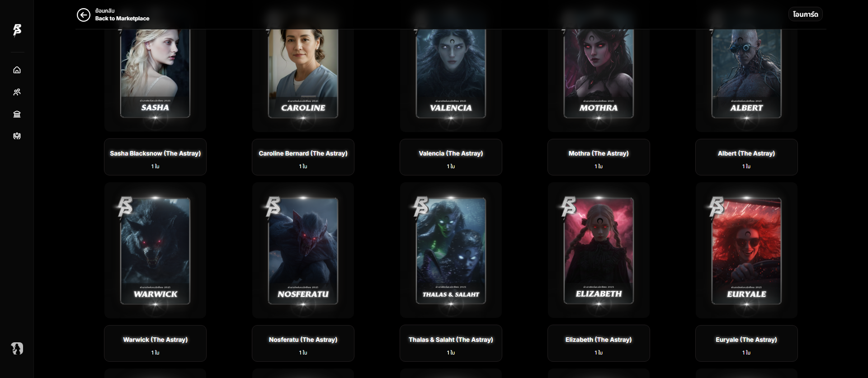Select the Sasha card image
Viewport: 868px width, 378px height.
155,73
